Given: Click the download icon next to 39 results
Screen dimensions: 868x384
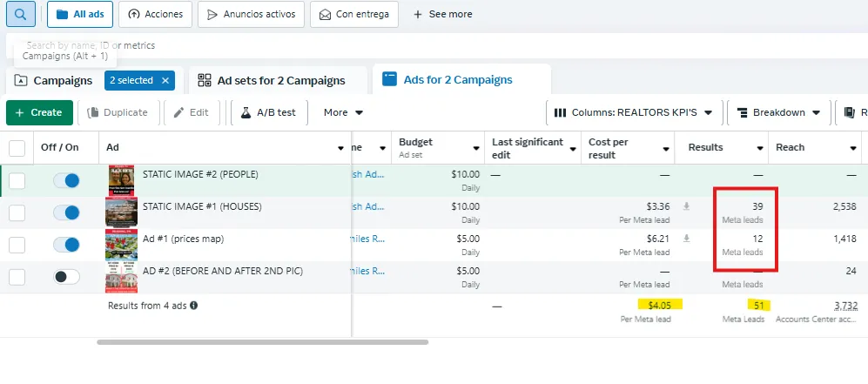Looking at the screenshot, I should pyautogui.click(x=686, y=206).
